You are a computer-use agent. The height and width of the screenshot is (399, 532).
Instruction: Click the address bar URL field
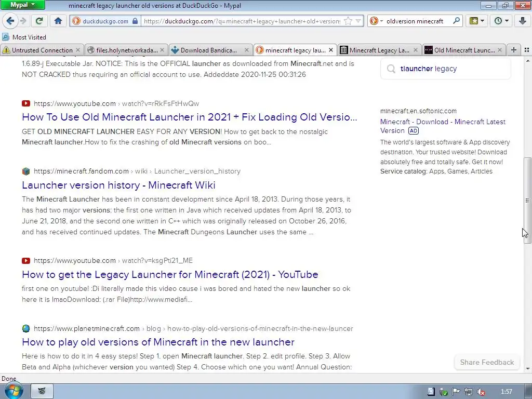242,21
